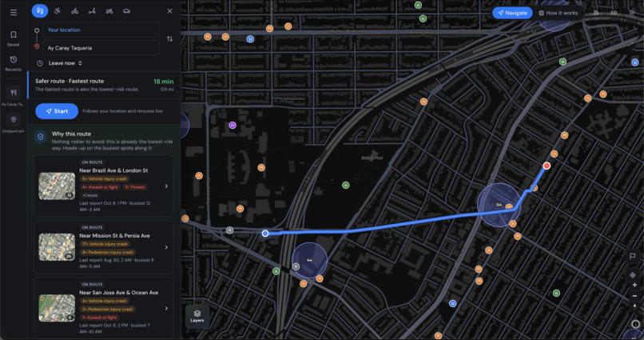
Task: Click the purple map marker near Judson Avenue
Action: pos(233,125)
